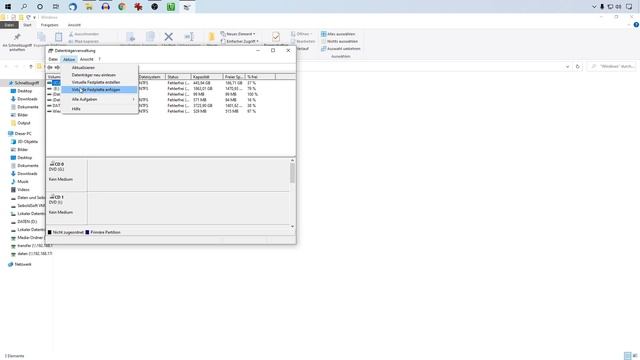The image size is (640, 360).
Task: Sort by 'Kapazität' column header
Action: pos(207,77)
